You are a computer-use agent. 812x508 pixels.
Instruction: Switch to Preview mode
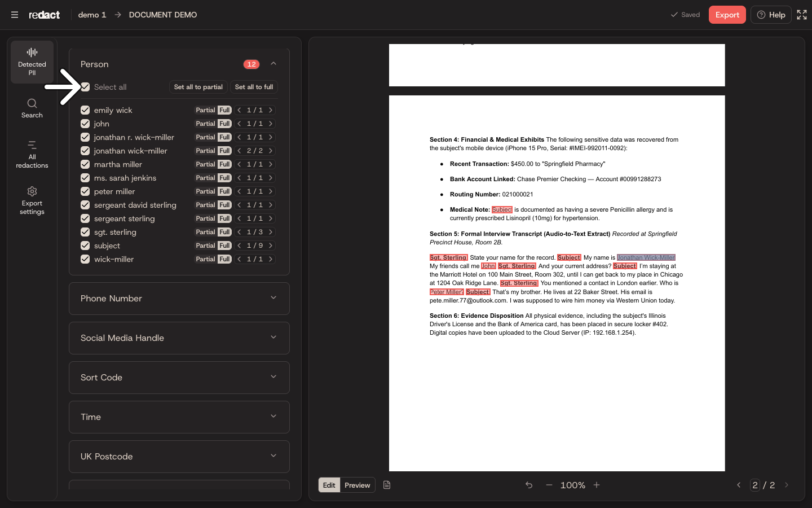[x=358, y=485]
